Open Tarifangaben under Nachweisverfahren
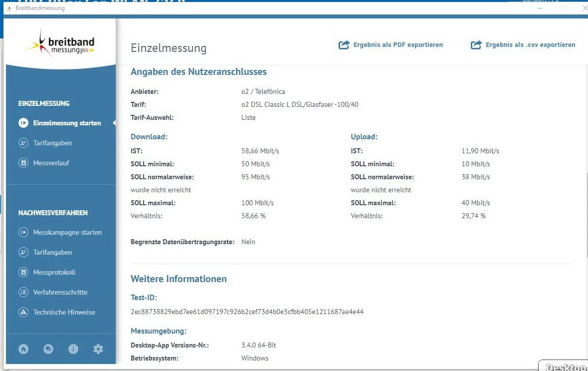The height and width of the screenshot is (371, 588). pyautogui.click(x=52, y=252)
